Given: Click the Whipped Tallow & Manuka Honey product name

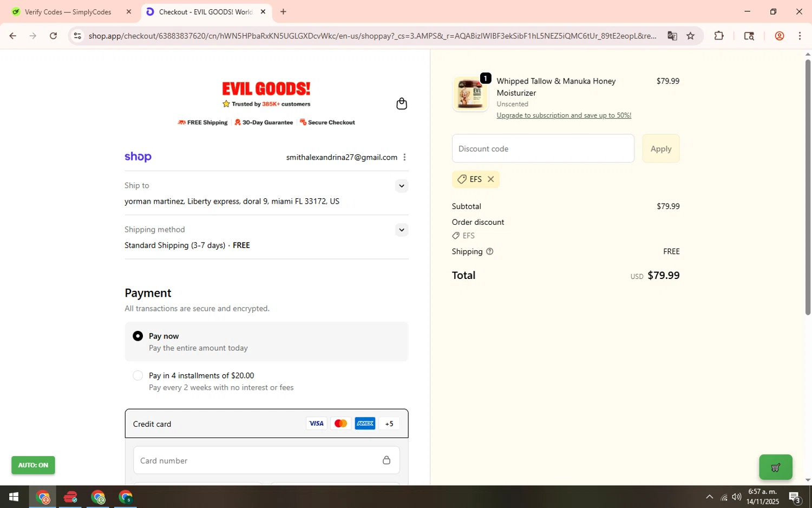Looking at the screenshot, I should tap(556, 87).
